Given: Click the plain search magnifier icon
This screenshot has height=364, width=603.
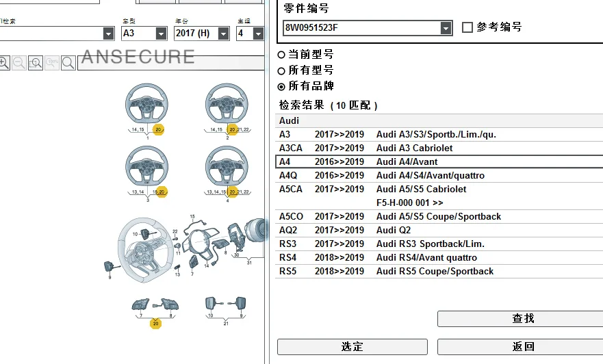Looking at the screenshot, I should point(68,63).
